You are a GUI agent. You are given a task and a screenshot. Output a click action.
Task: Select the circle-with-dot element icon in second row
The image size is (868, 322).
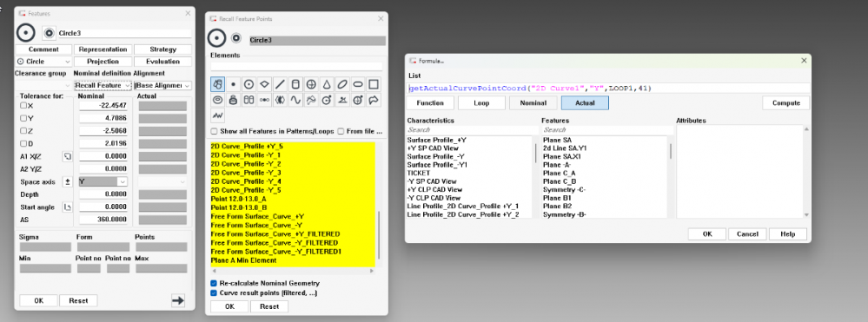click(327, 100)
